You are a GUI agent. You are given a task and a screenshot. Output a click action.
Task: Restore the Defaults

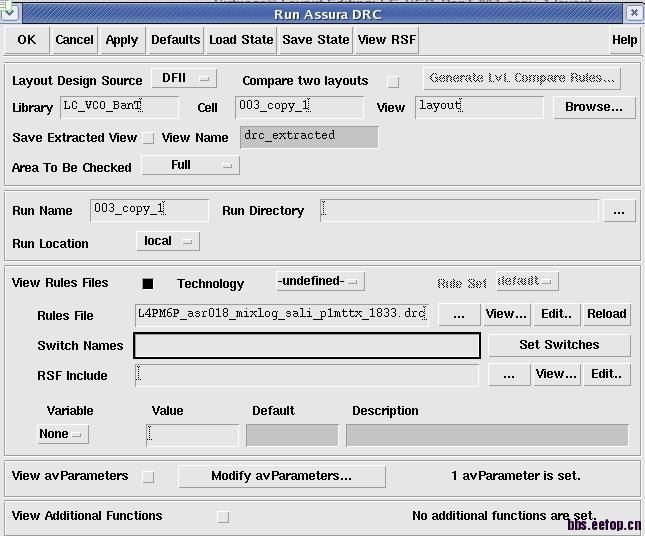(x=176, y=40)
